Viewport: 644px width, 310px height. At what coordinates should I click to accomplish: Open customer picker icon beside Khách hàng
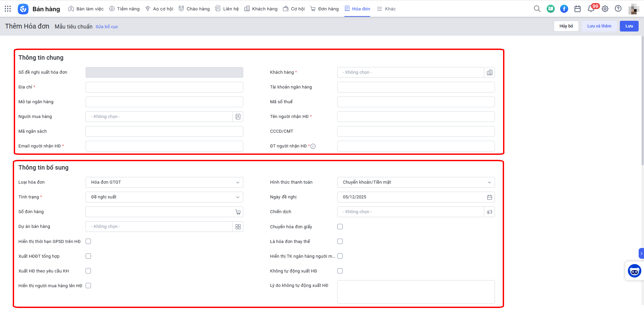tap(489, 72)
